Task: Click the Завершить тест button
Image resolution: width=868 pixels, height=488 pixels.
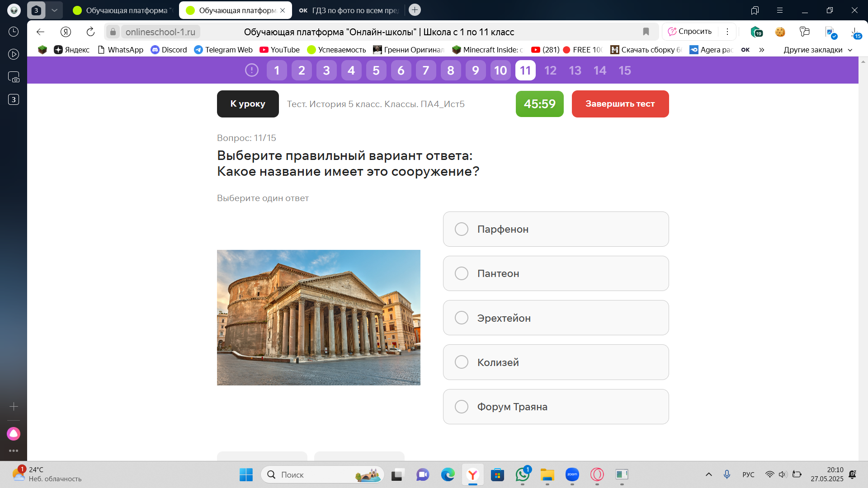Action: click(620, 104)
